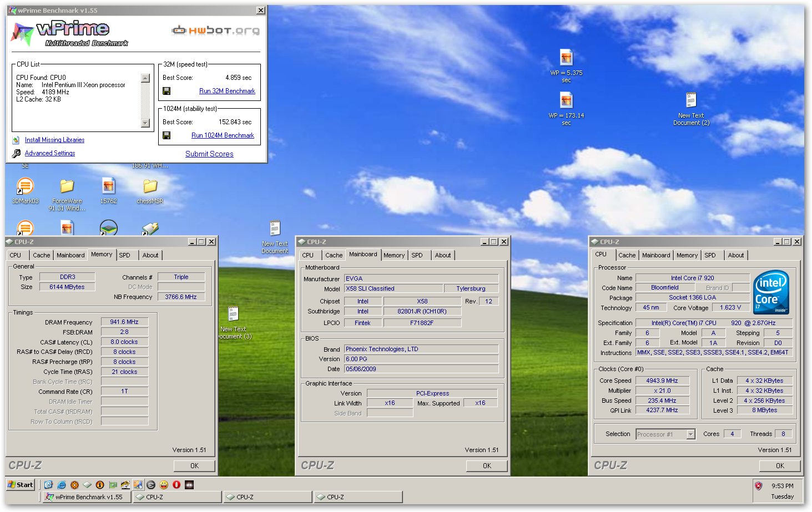
Task: Switch to SPD tab in Memory CPU-Z window
Action: pos(125,255)
